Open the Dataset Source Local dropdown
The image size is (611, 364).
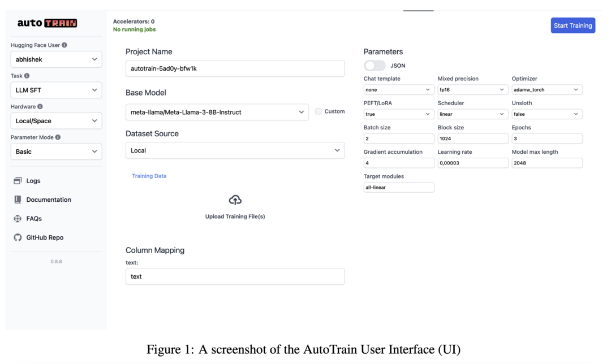235,150
